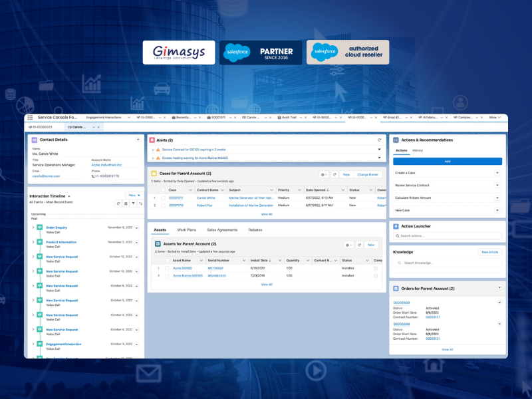Close the Recently tab

click(x=200, y=118)
